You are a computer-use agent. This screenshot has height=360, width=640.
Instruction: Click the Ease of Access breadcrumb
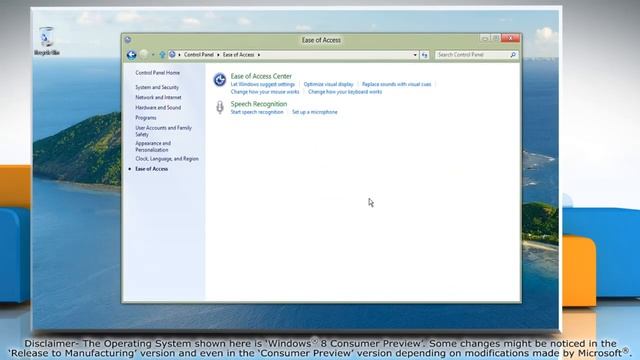(x=238, y=55)
